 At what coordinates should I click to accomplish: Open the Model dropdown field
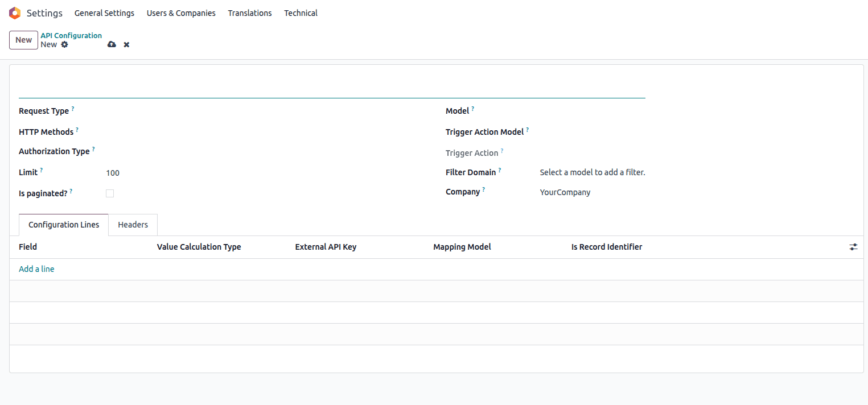click(592, 111)
